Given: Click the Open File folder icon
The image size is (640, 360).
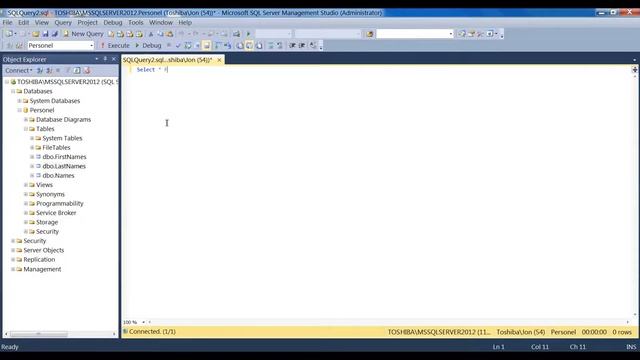Looking at the screenshot, I should (x=36, y=34).
